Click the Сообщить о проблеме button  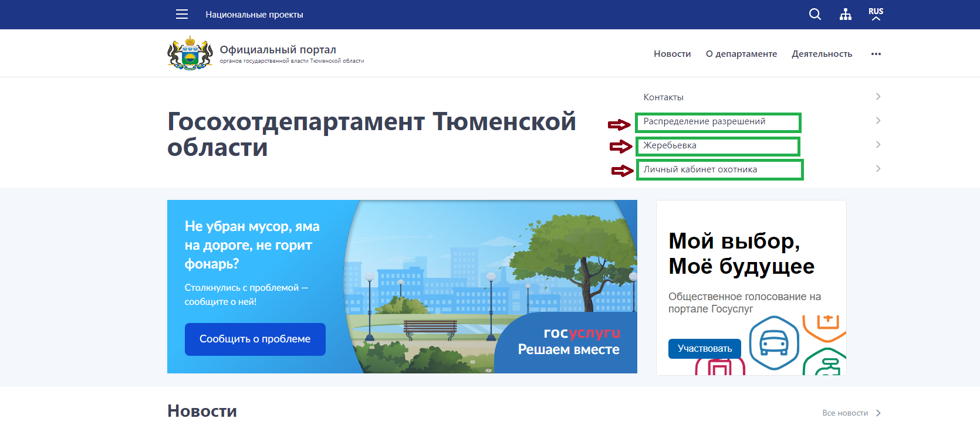pyautogui.click(x=255, y=339)
